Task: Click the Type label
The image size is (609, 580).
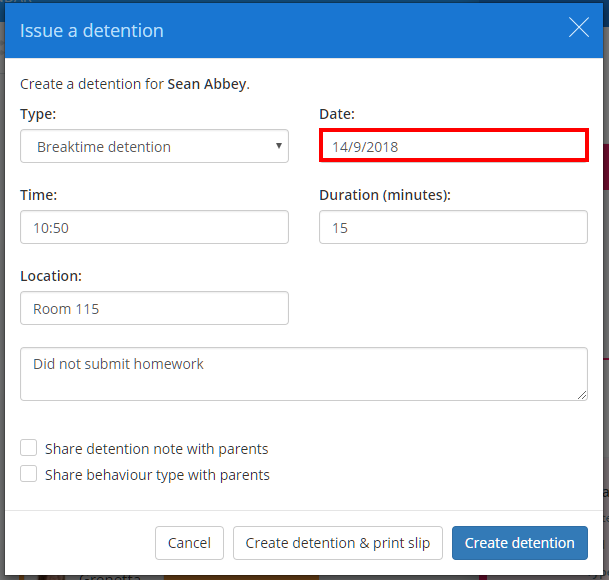Action: [38, 114]
